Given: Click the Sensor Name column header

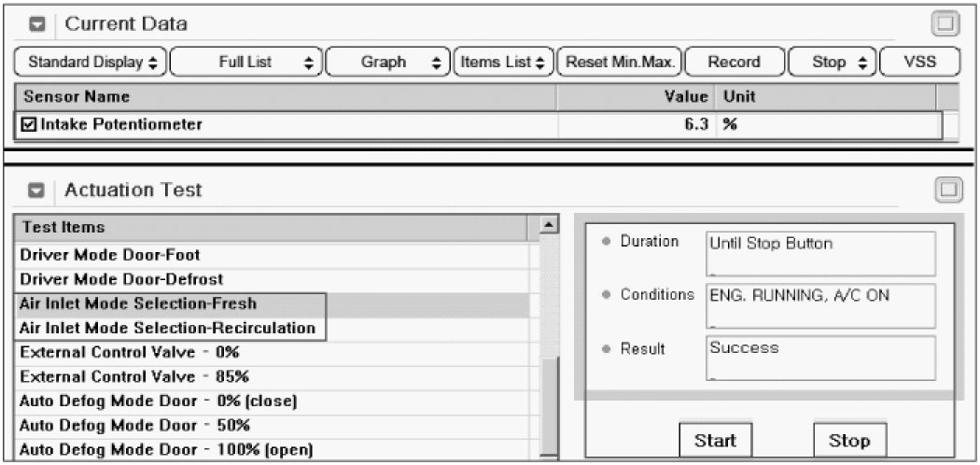Looking at the screenshot, I should 280,97.
